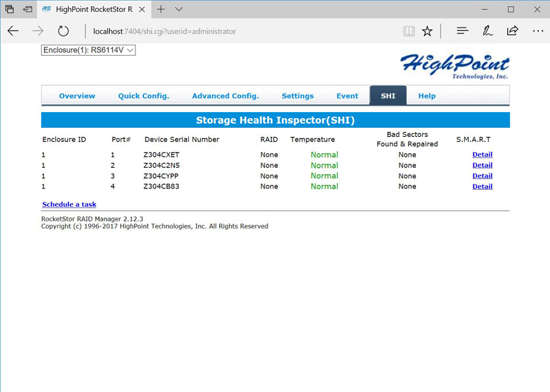Image resolution: width=550 pixels, height=392 pixels.
Task: Open browser more actions ellipsis menu
Action: pos(538,31)
